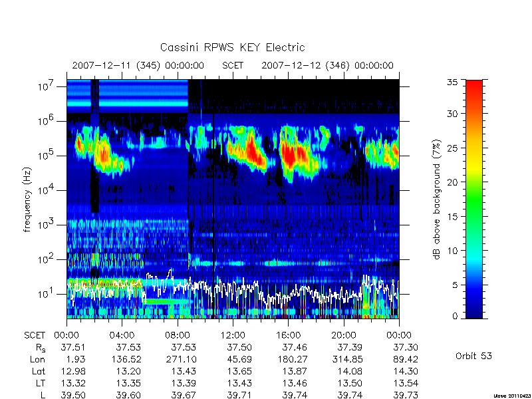This screenshot has width=532, height=399.
Task: Click the title 'Cassini RPWS KEY Electric'
Action: tap(232, 47)
